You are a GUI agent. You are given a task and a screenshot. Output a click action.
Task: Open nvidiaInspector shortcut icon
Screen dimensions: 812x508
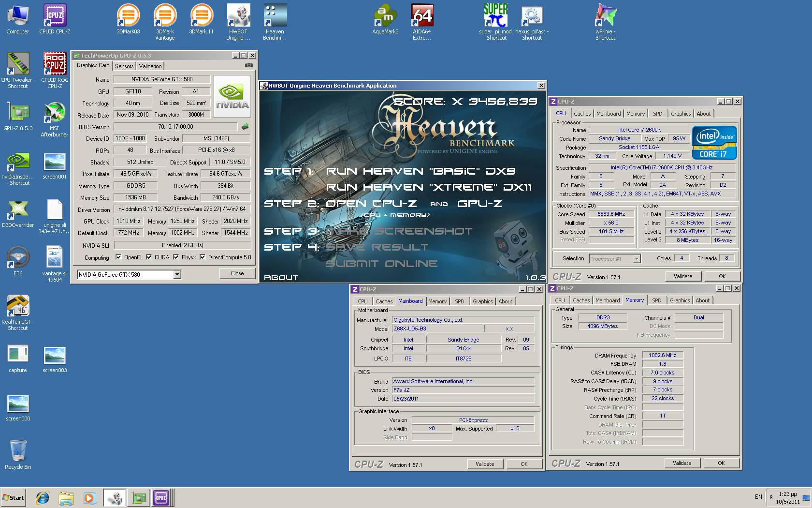click(18, 167)
